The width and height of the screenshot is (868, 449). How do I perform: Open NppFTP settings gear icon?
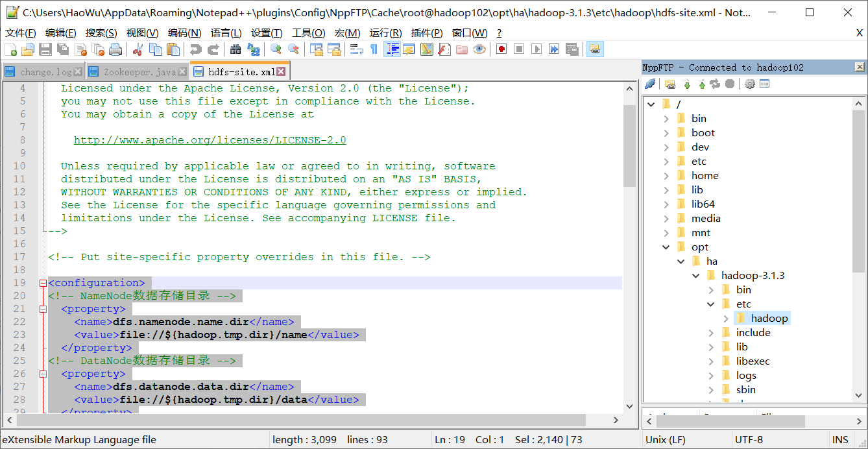pyautogui.click(x=750, y=84)
